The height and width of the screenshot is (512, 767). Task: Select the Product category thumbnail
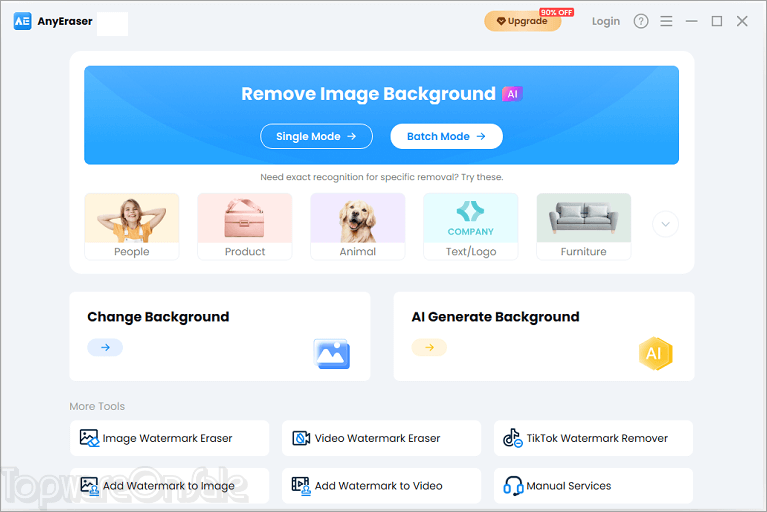pos(245,226)
